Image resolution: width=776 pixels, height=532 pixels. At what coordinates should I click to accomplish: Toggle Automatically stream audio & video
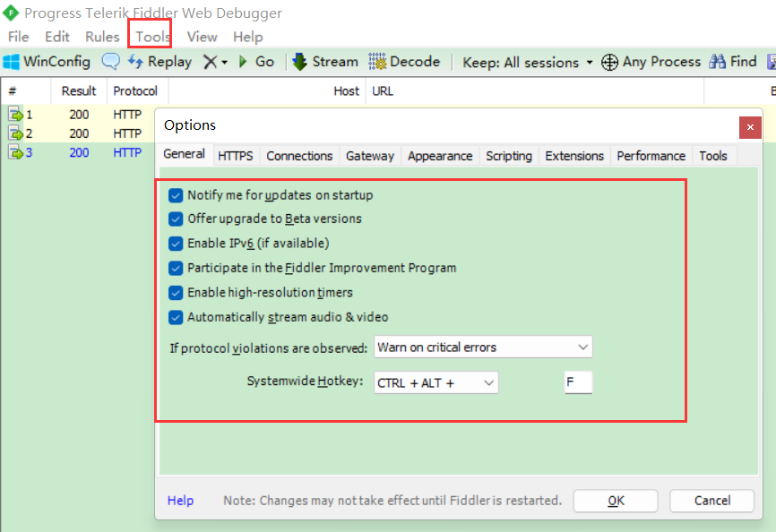(176, 317)
